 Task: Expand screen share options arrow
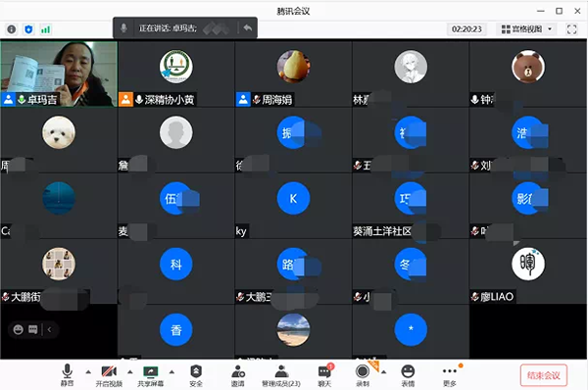pos(171,372)
